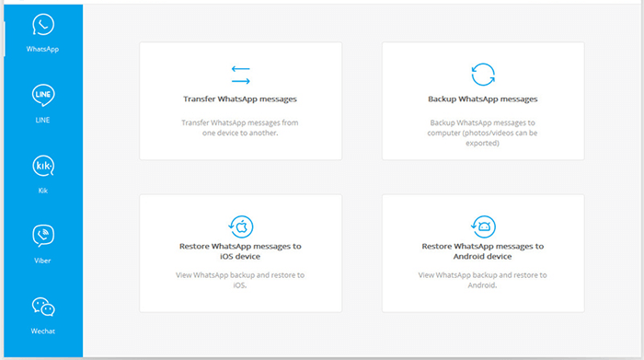Choose Backup WhatsApp messages title
The height and width of the screenshot is (360, 644).
point(483,99)
